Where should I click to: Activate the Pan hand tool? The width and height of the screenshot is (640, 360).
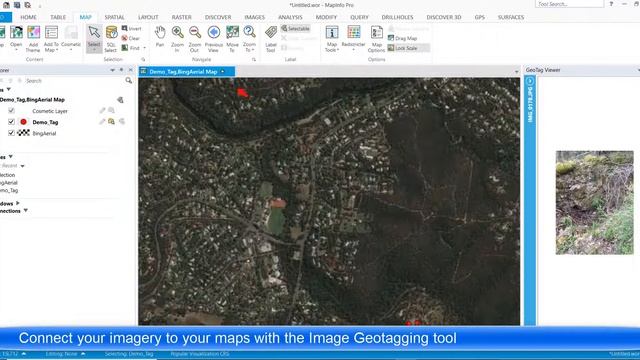click(x=160, y=36)
